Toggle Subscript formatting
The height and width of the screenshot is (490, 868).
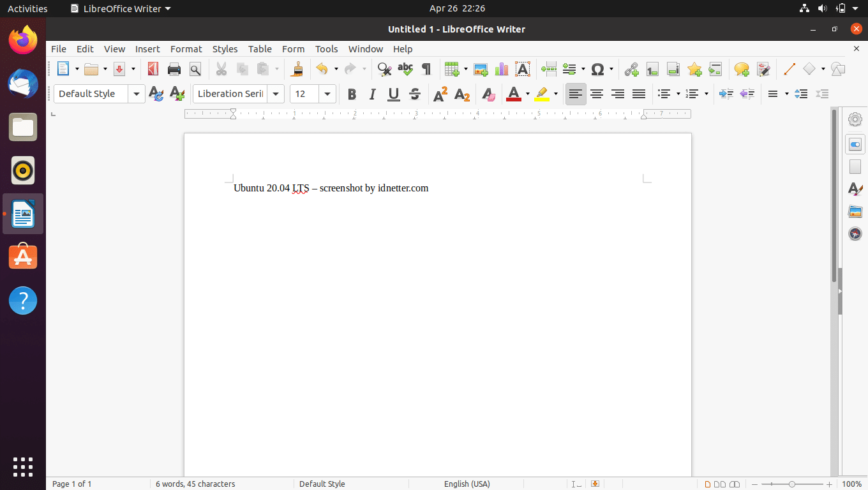[462, 94]
